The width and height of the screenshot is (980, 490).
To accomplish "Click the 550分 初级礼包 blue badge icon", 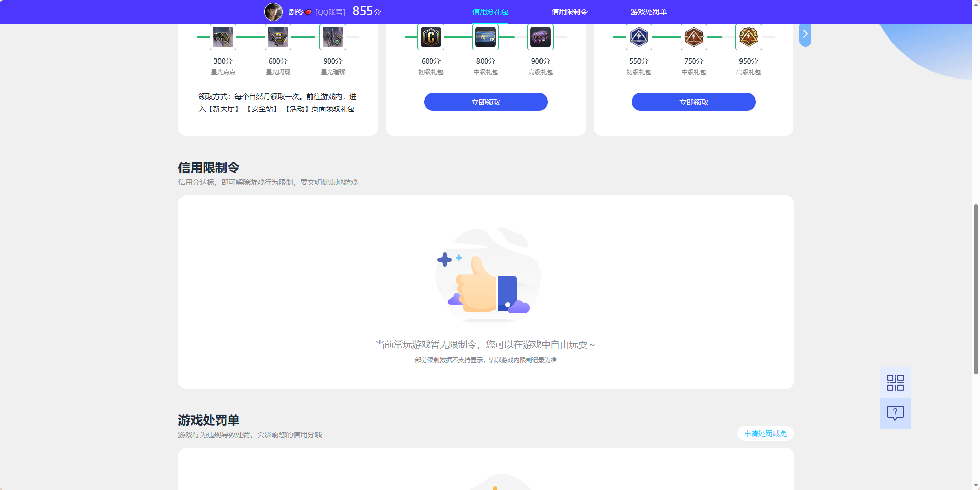I will (x=639, y=36).
